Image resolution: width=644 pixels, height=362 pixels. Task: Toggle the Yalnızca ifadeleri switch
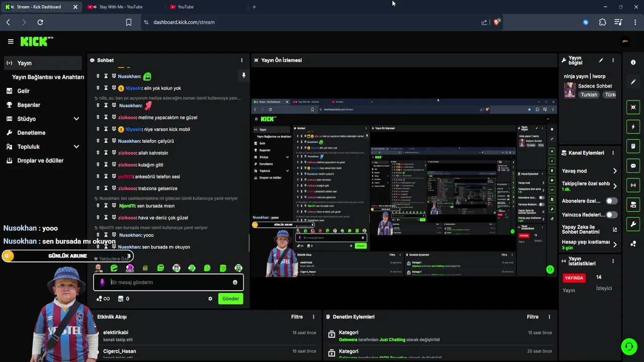(x=611, y=215)
